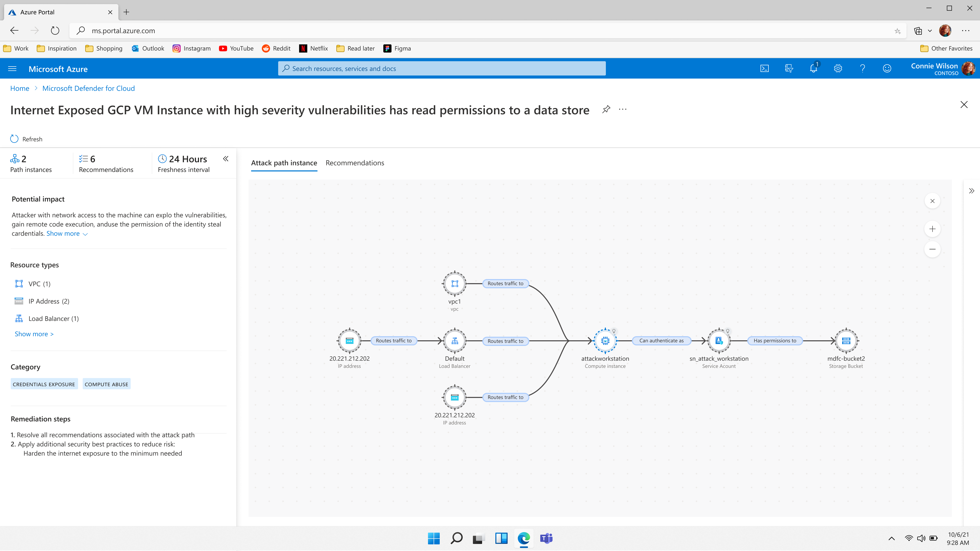980x551 pixels.
Task: Send feedback using the smiley icon
Action: [887, 68]
